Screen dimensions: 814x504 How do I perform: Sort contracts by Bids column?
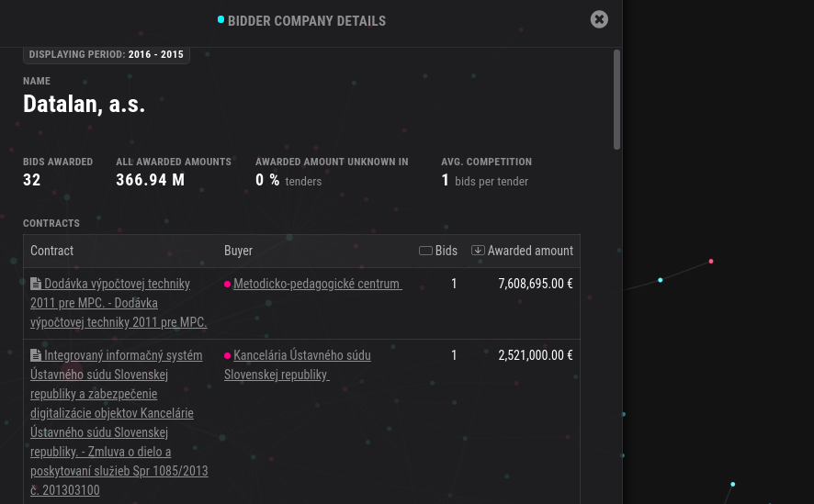[438, 251]
